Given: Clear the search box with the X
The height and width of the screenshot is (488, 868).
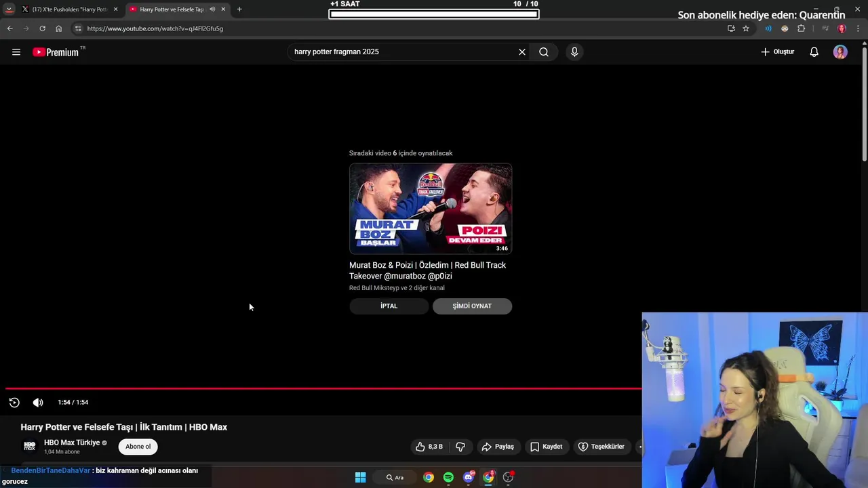Looking at the screenshot, I should pyautogui.click(x=522, y=52).
